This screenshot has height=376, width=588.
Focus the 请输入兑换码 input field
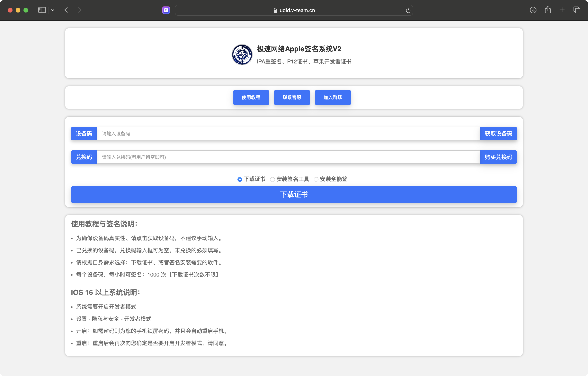288,157
